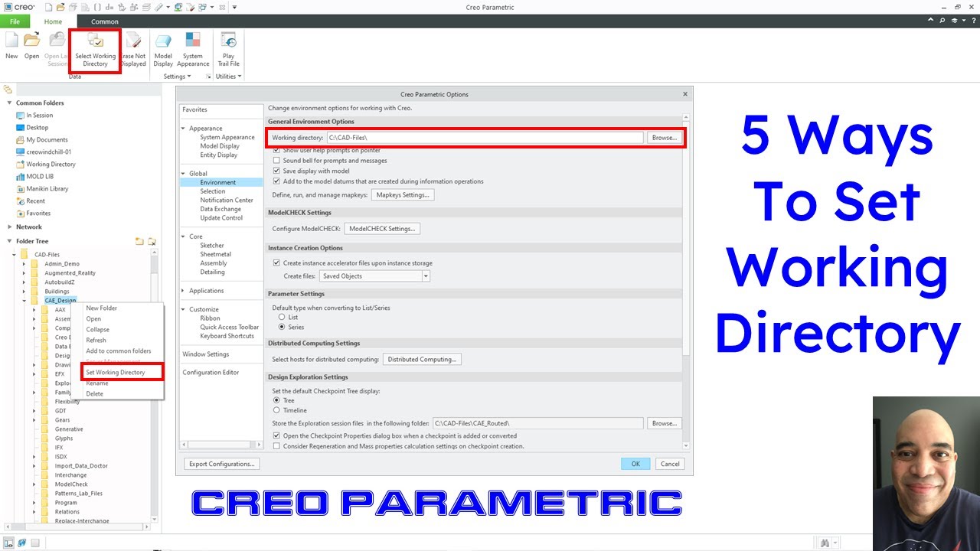
Task: Open System Appearance settings
Action: [x=193, y=50]
